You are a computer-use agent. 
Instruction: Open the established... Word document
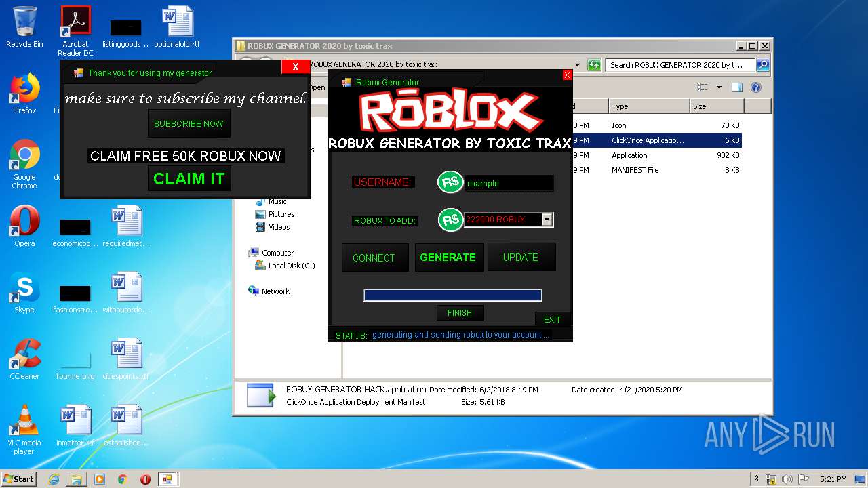click(126, 426)
